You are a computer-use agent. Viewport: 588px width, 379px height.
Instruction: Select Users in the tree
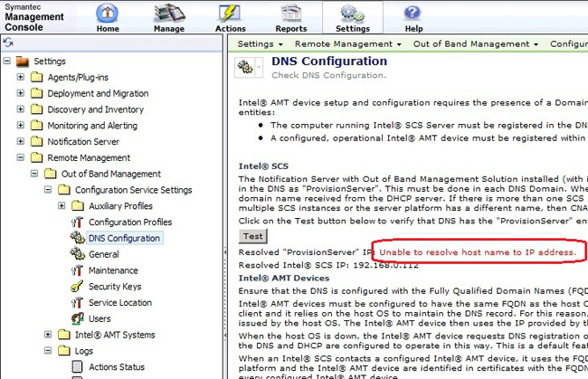(x=100, y=319)
